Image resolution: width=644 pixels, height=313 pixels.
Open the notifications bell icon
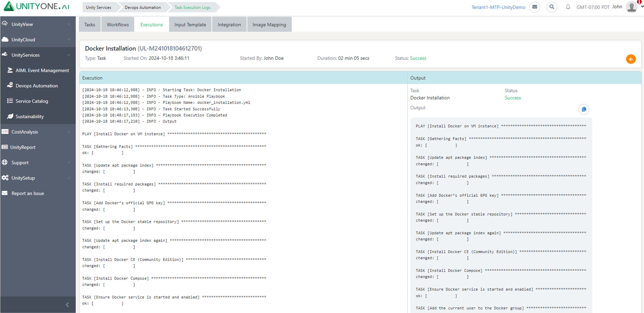click(x=568, y=7)
